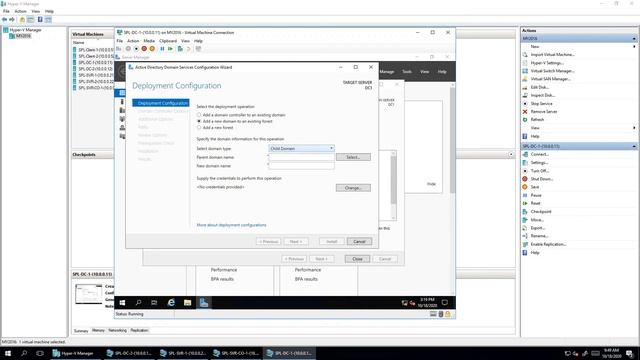Select SPL-SVR-1 in virtual machines list
The width and height of the screenshot is (640, 360).
tap(96, 75)
